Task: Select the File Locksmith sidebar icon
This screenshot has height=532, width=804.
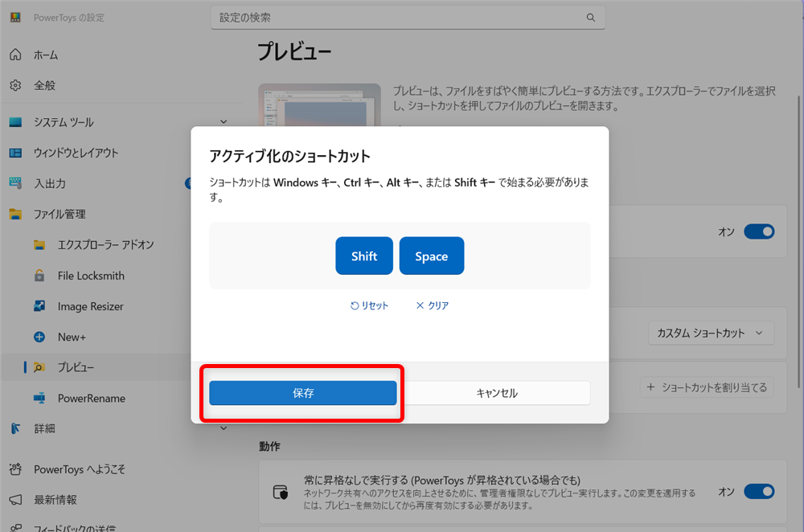Action: click(38, 276)
